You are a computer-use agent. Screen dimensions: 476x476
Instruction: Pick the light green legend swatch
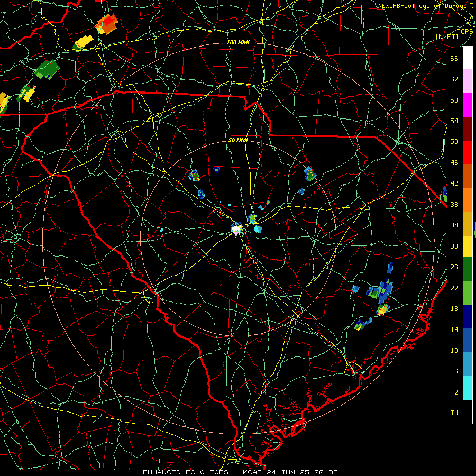tap(467, 292)
